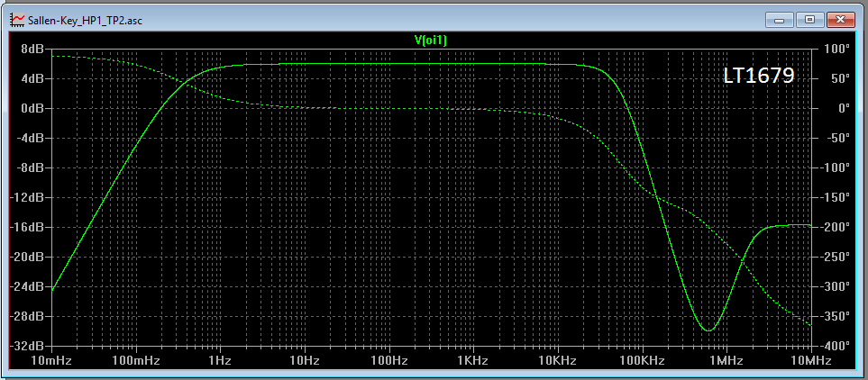Click the 1KHz frequency axis label
868x380 pixels.
[x=473, y=361]
